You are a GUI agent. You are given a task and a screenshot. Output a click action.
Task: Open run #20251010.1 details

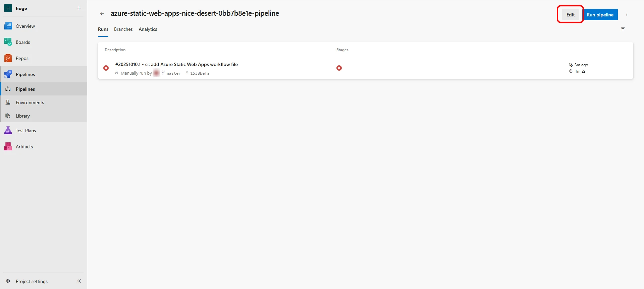point(176,64)
